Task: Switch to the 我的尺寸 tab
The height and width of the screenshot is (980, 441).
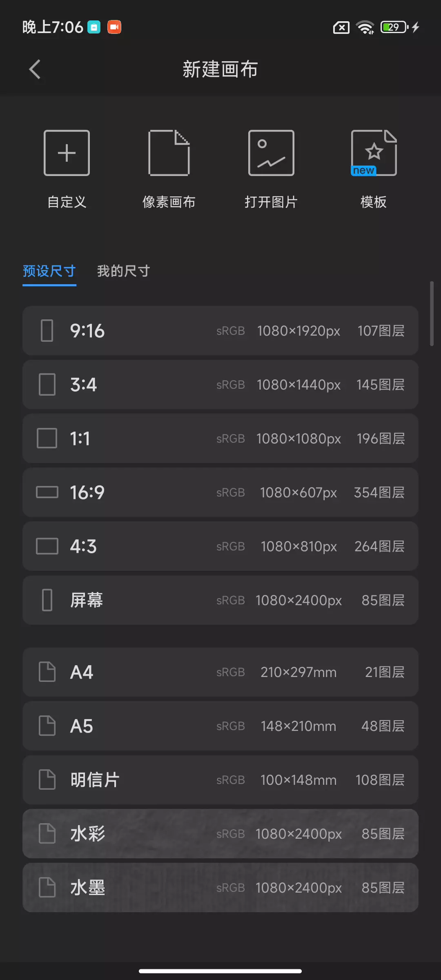Action: point(123,271)
